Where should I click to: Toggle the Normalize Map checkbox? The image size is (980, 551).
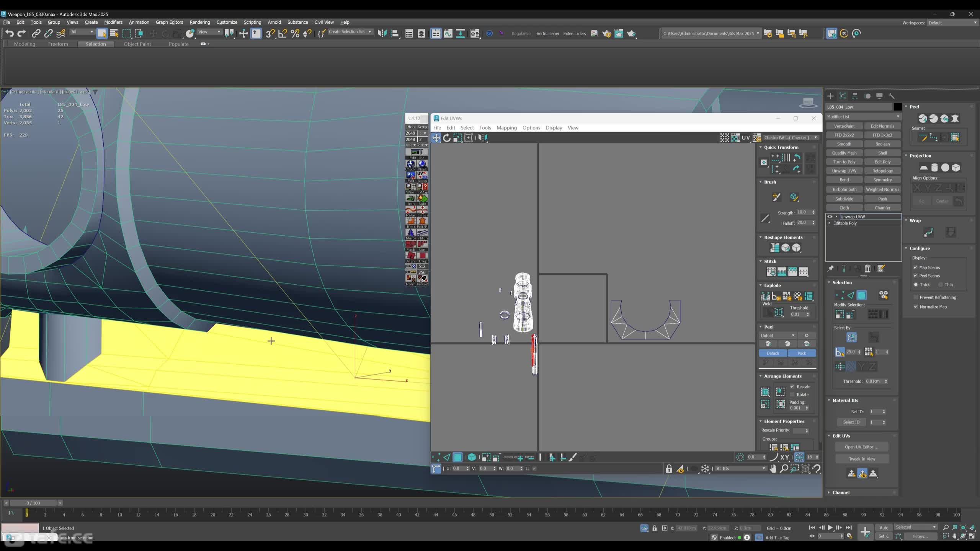pyautogui.click(x=916, y=307)
